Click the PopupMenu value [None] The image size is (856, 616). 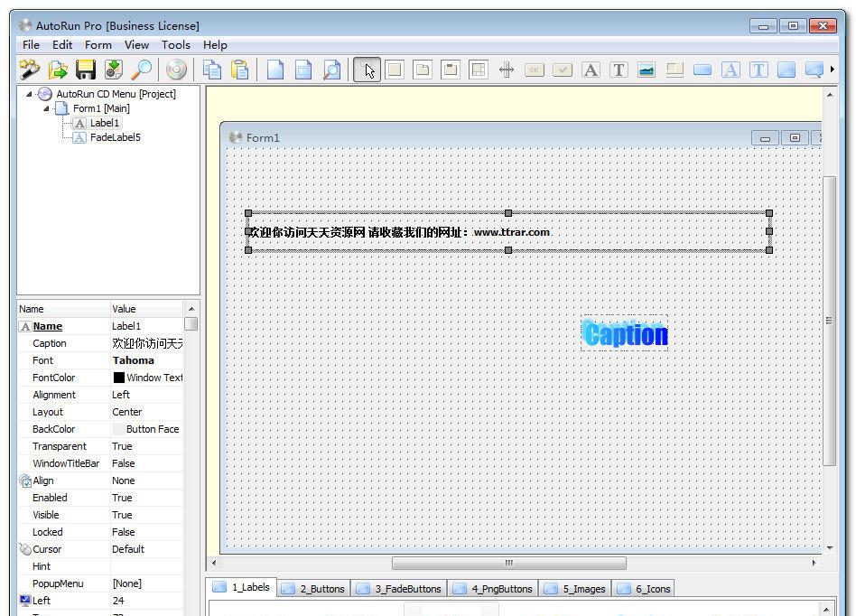coord(147,583)
